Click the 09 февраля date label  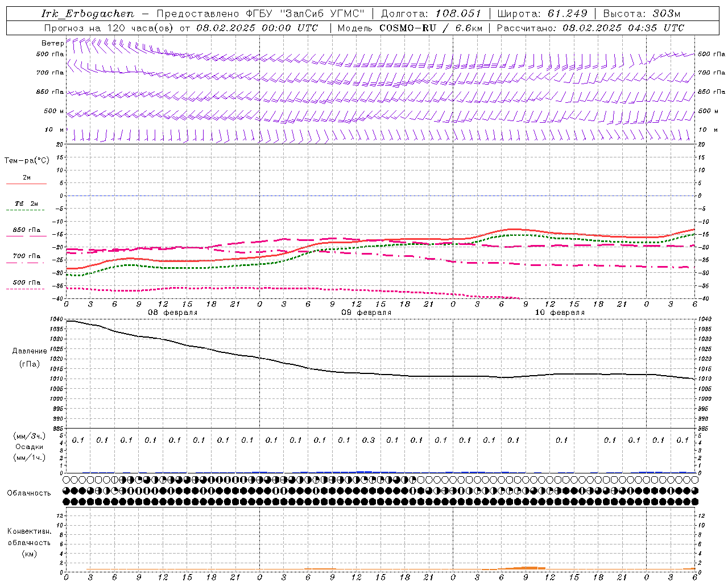[x=366, y=313]
